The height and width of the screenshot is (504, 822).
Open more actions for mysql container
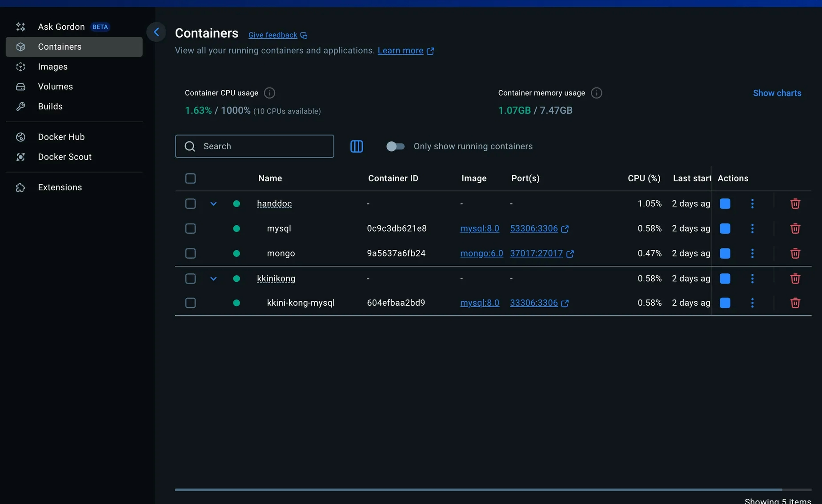(752, 228)
